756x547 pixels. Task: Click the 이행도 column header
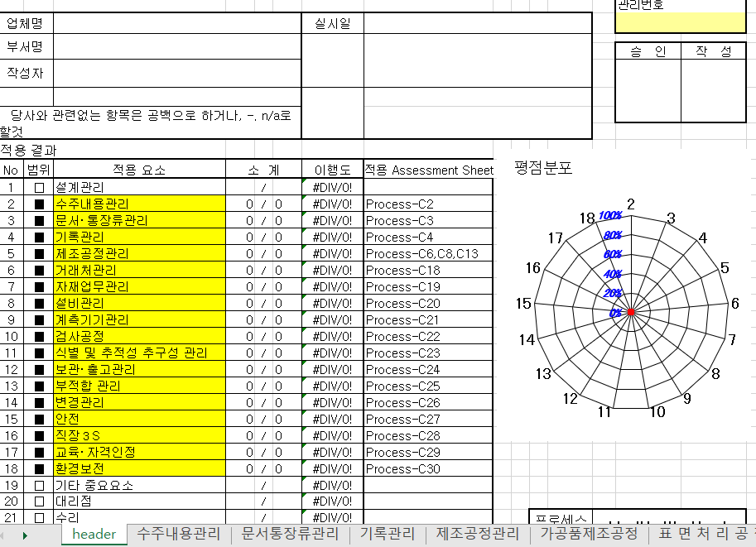(332, 170)
